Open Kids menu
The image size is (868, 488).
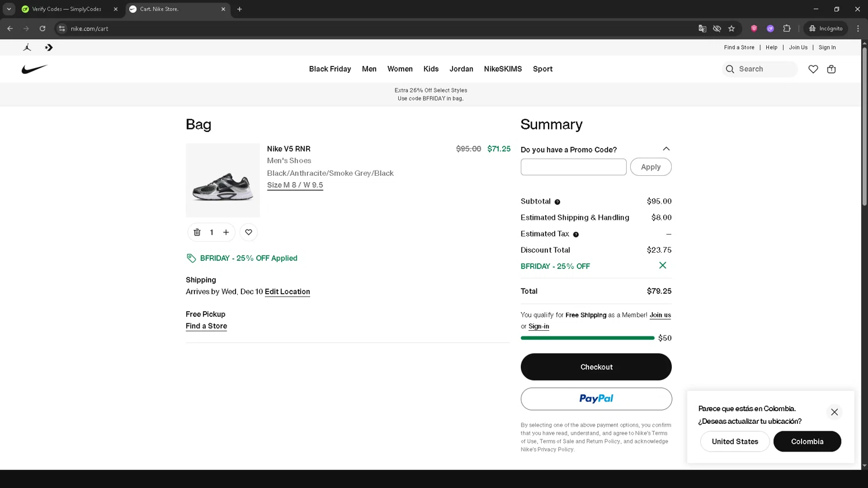click(431, 69)
